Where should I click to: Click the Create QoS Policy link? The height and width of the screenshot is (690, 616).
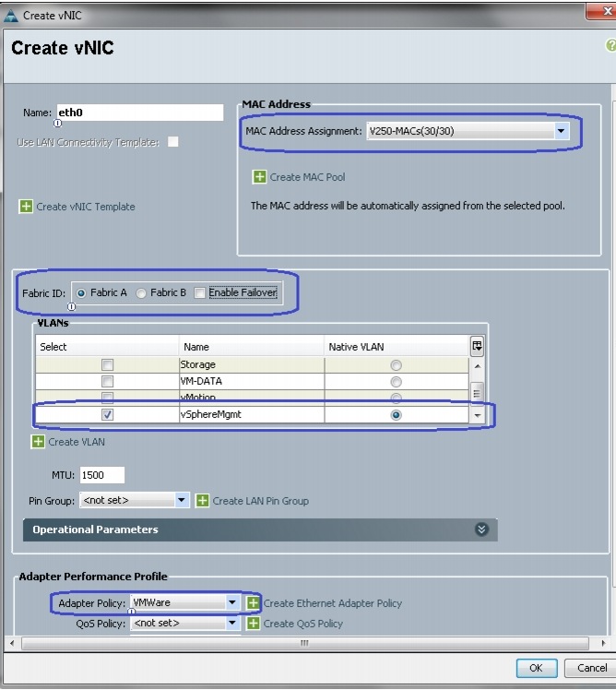coord(303,624)
